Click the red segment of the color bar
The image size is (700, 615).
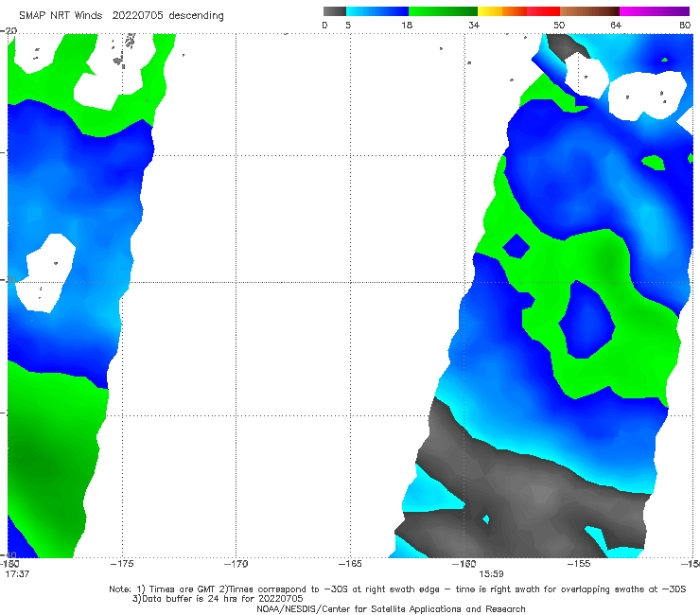[x=543, y=11]
